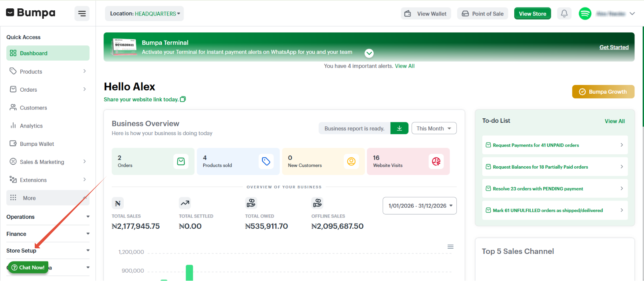
Task: Click the green bar in the sales chart
Action: tap(189, 273)
